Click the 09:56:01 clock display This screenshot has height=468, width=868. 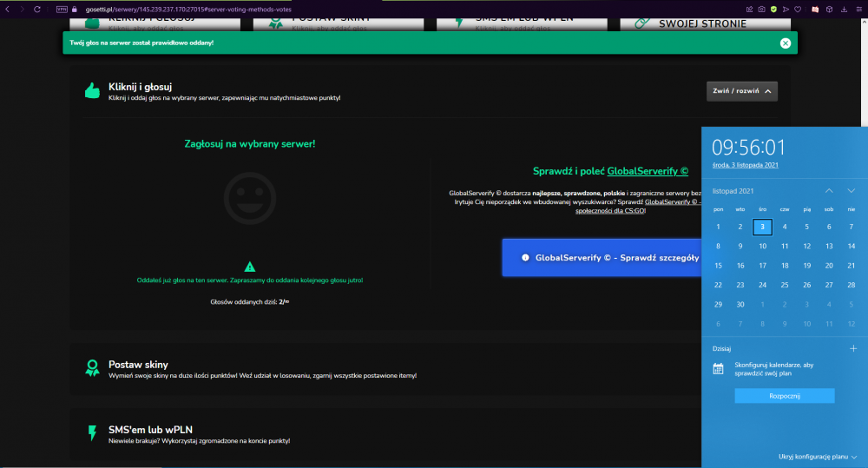(748, 148)
